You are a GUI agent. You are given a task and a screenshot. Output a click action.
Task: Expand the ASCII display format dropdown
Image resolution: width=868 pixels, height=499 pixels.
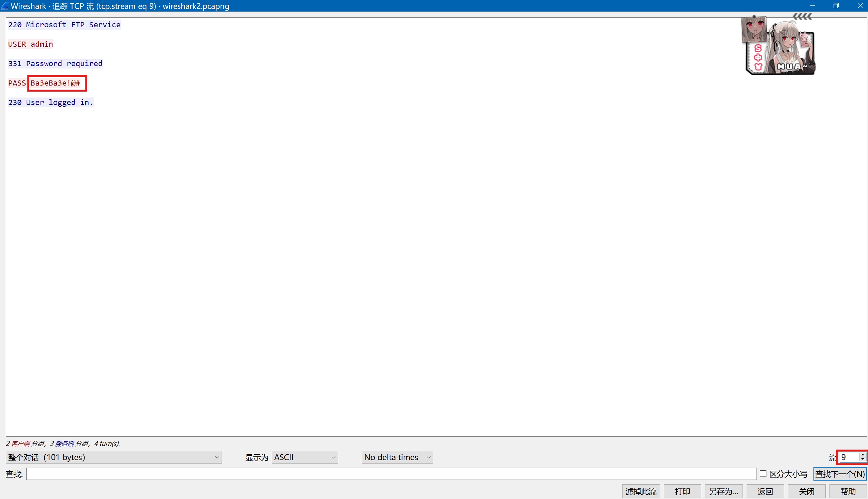pos(304,457)
